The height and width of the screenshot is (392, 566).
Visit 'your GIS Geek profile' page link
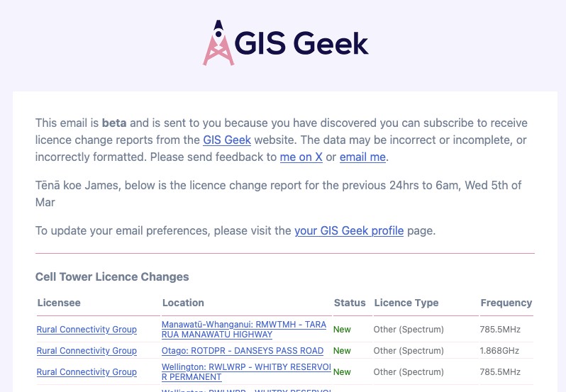click(349, 230)
